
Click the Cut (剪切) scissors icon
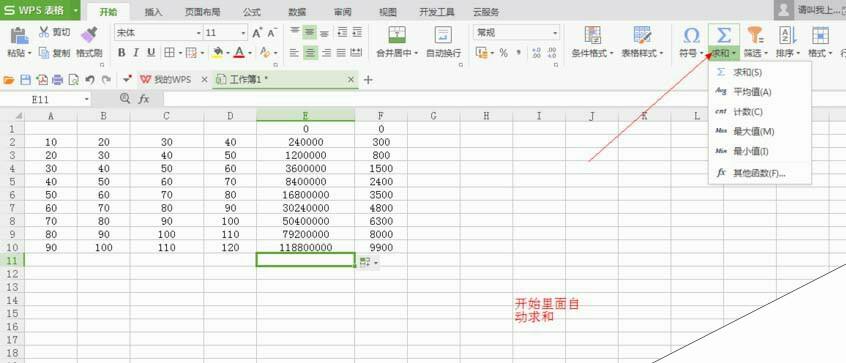(x=44, y=32)
